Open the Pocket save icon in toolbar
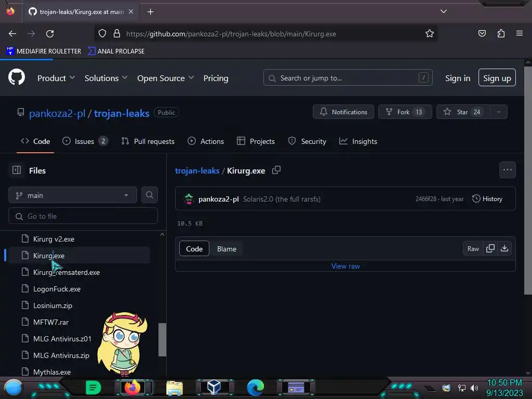Viewport: 532px width, 399px height. pyautogui.click(x=482, y=33)
